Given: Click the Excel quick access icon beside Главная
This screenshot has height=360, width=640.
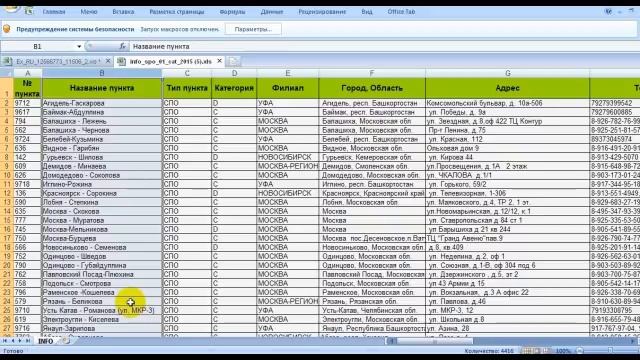Looking at the screenshot, I should coord(29,11).
